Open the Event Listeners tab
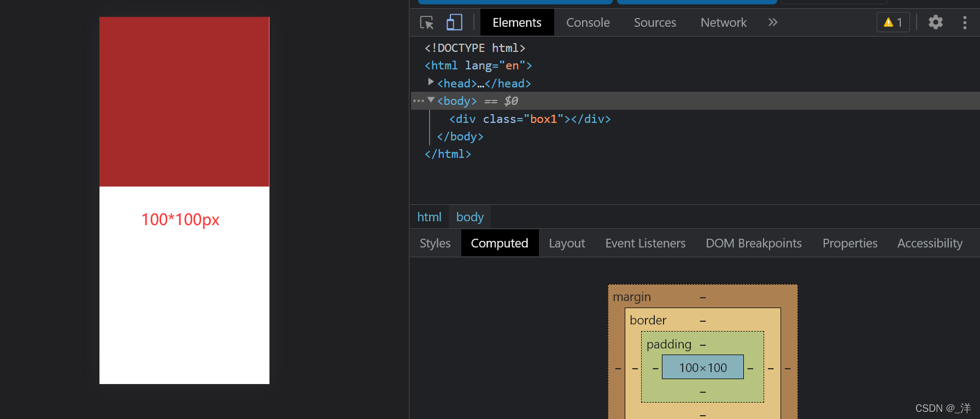980x419 pixels. coord(645,243)
